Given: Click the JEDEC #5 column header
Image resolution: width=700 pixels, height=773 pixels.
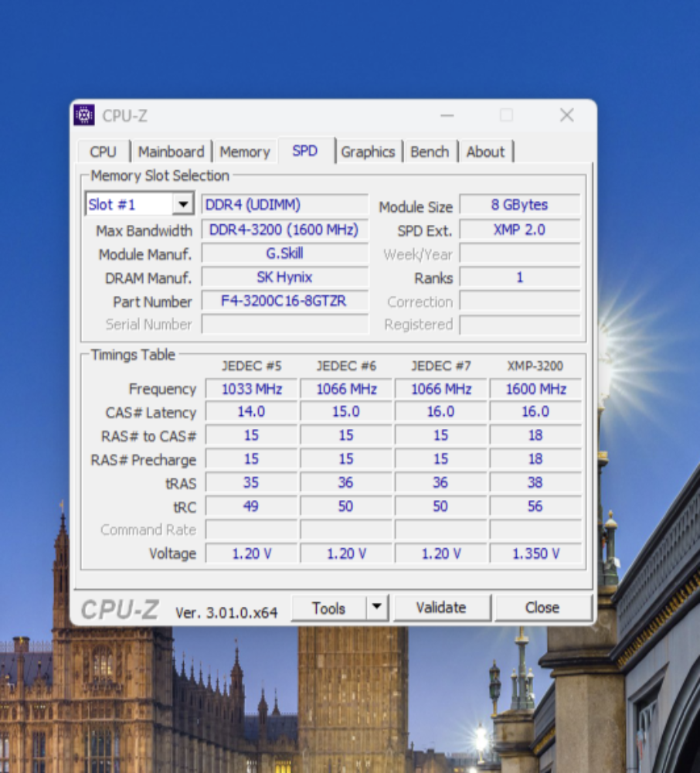Looking at the screenshot, I should pyautogui.click(x=251, y=366).
